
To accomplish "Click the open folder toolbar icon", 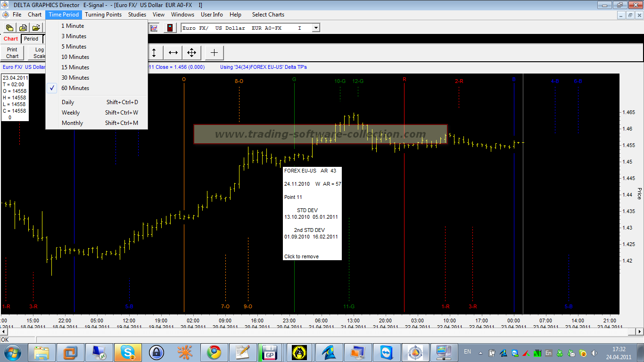I will click(x=36, y=28).
